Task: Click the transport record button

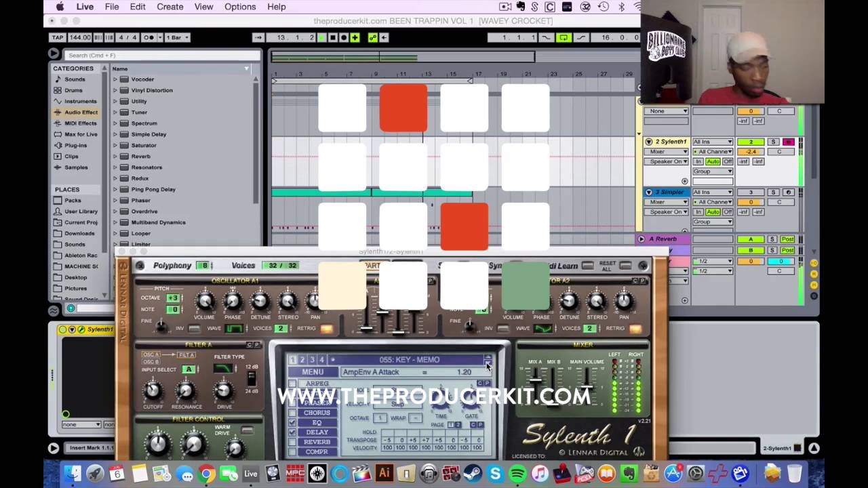Action: coord(344,37)
